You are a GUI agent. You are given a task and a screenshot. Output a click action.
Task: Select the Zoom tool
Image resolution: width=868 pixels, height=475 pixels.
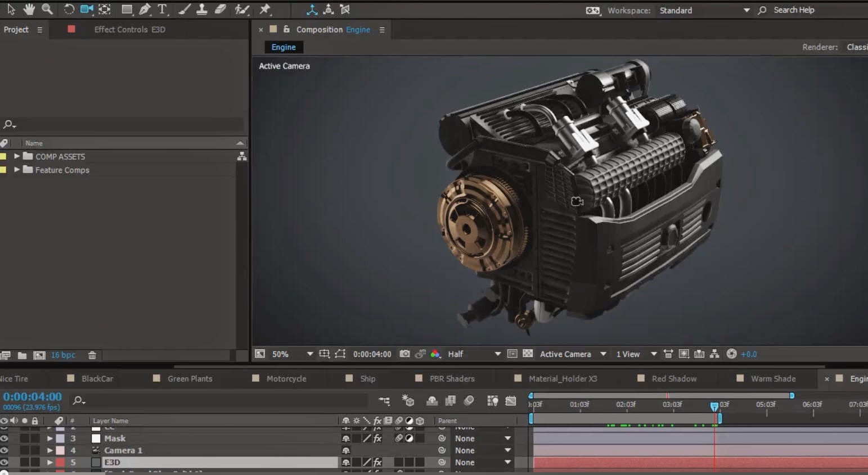47,10
